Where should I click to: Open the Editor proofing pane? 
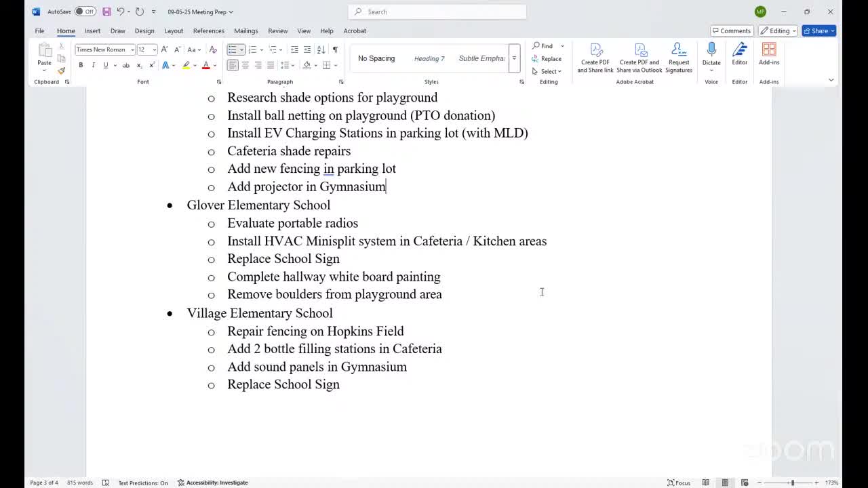pyautogui.click(x=739, y=55)
